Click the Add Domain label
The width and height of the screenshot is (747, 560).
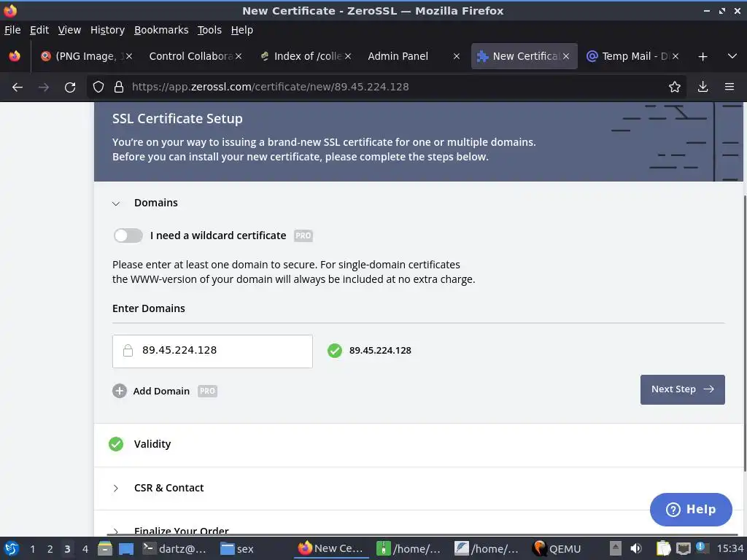click(161, 392)
